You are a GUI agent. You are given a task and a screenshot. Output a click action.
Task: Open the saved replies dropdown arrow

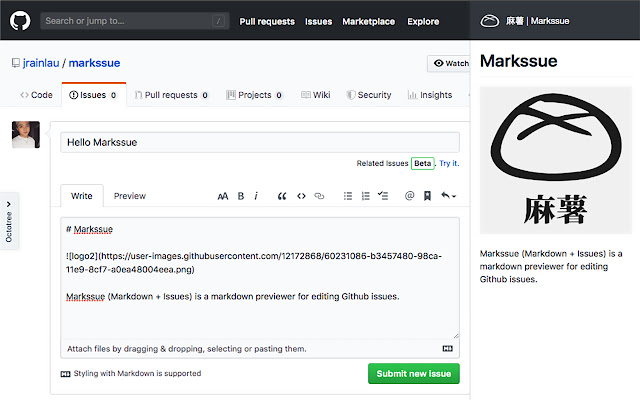[x=448, y=196]
